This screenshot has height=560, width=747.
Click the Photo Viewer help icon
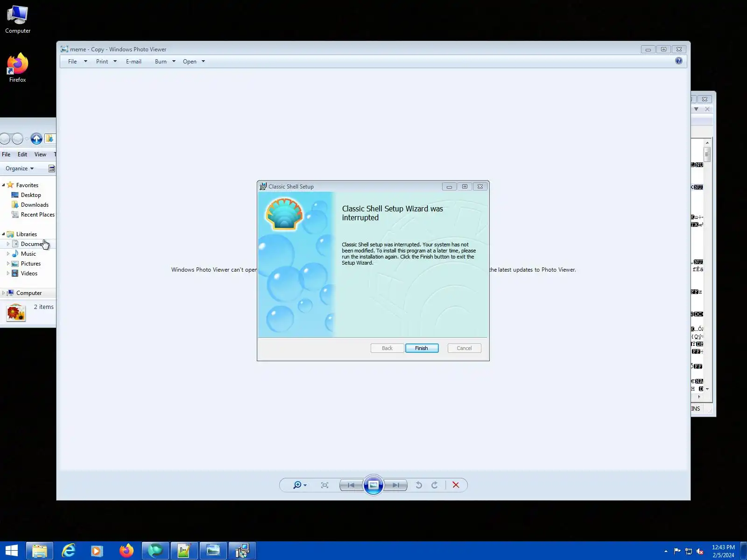click(x=678, y=61)
